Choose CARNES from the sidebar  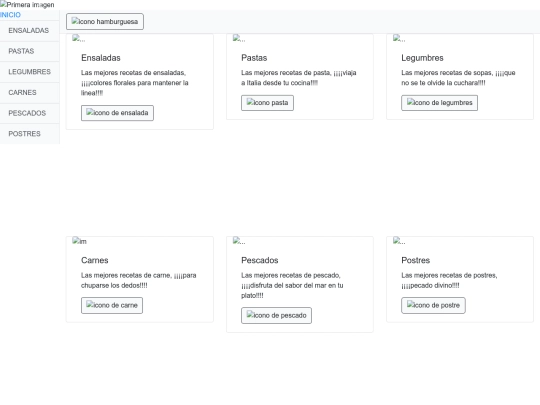(x=30, y=93)
